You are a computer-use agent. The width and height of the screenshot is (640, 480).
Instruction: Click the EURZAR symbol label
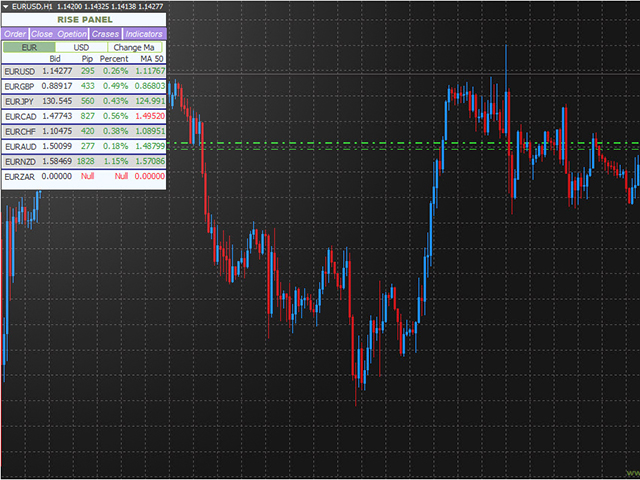(x=20, y=176)
